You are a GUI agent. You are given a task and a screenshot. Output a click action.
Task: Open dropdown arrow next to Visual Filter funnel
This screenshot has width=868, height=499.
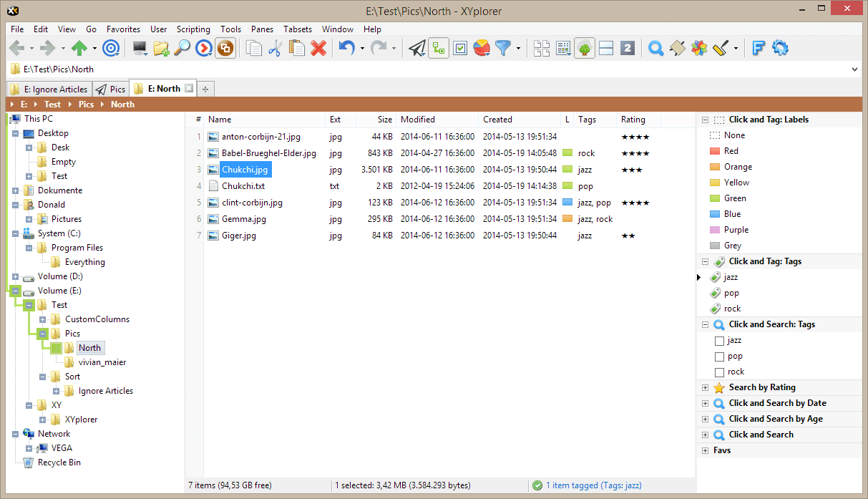coord(518,48)
